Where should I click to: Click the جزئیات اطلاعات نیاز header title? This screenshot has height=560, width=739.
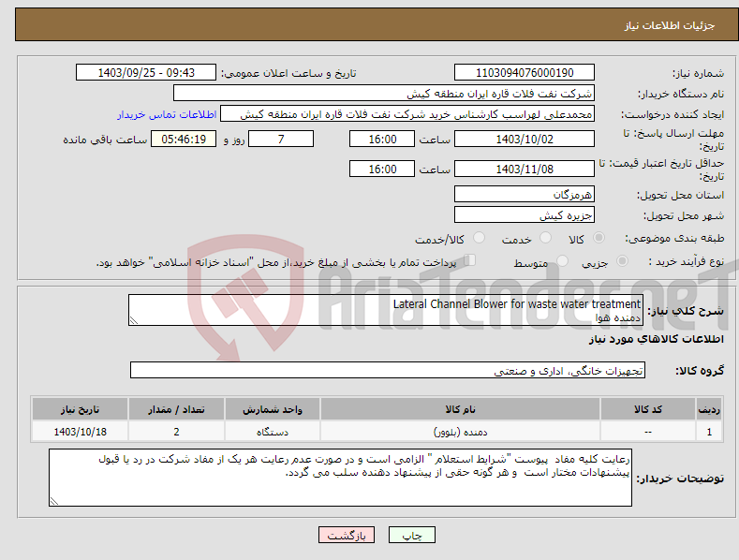pyautogui.click(x=670, y=25)
